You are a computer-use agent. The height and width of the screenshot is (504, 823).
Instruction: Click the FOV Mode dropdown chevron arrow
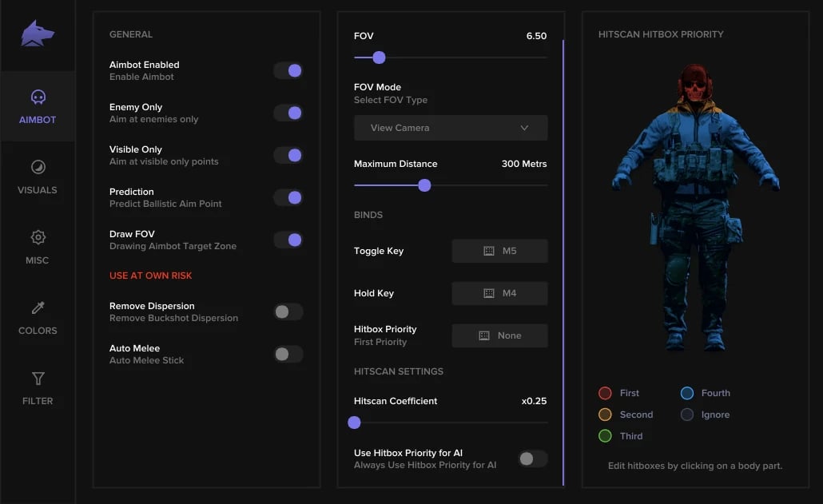[x=524, y=128]
